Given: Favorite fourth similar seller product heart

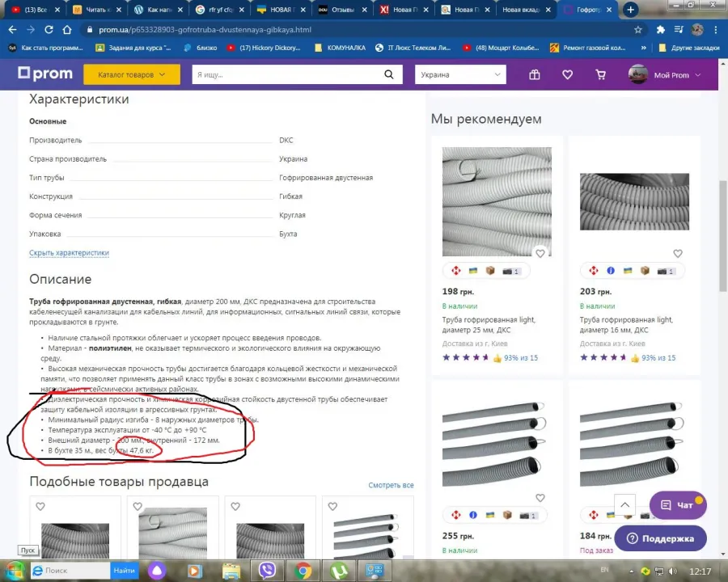Looking at the screenshot, I should click(332, 506).
